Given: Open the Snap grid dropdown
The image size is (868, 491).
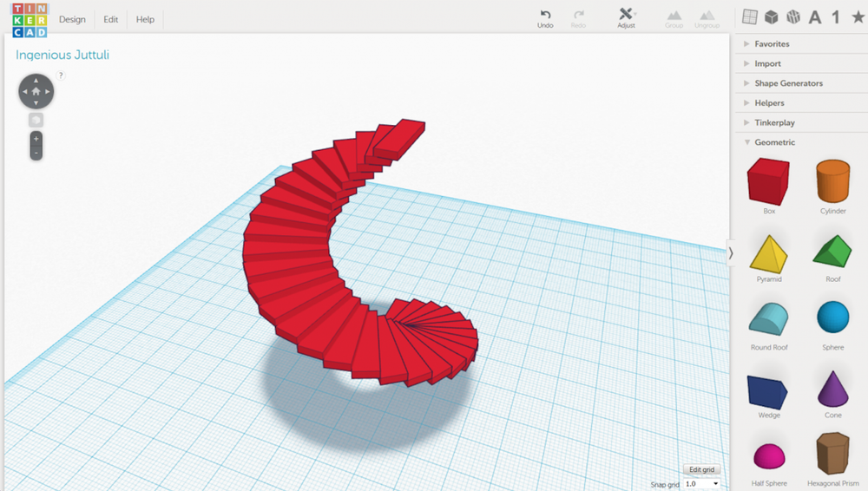Looking at the screenshot, I should [701, 484].
